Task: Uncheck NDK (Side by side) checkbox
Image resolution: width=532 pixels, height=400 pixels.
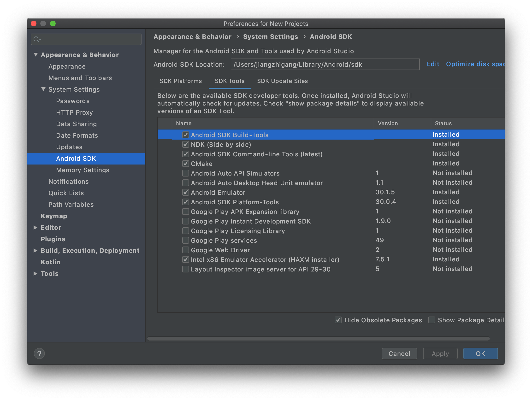Action: click(185, 144)
